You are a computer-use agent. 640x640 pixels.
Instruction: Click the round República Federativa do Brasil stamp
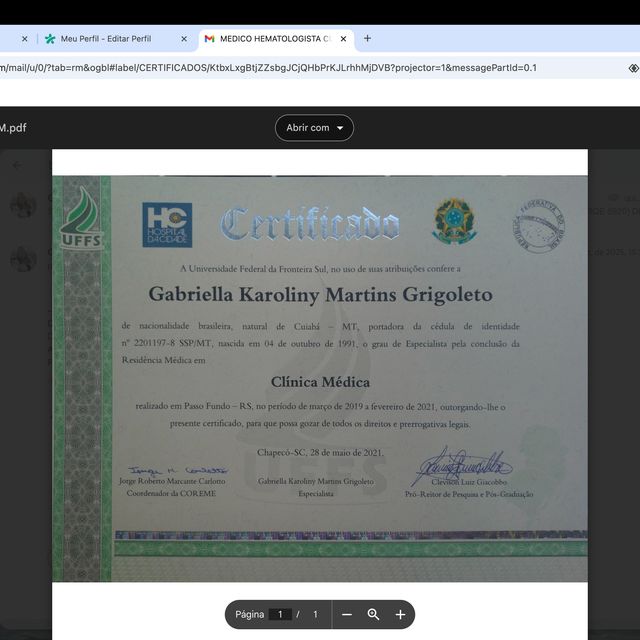pos(539,226)
